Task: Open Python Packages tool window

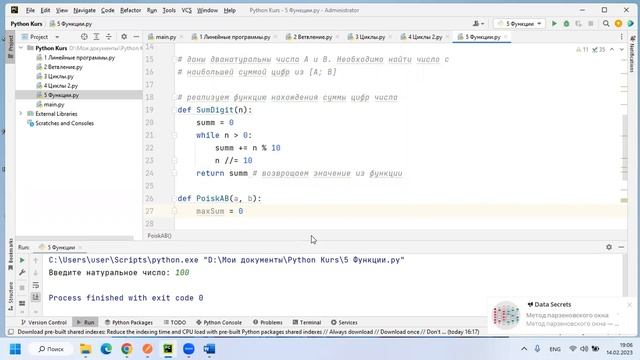Action: click(x=129, y=322)
